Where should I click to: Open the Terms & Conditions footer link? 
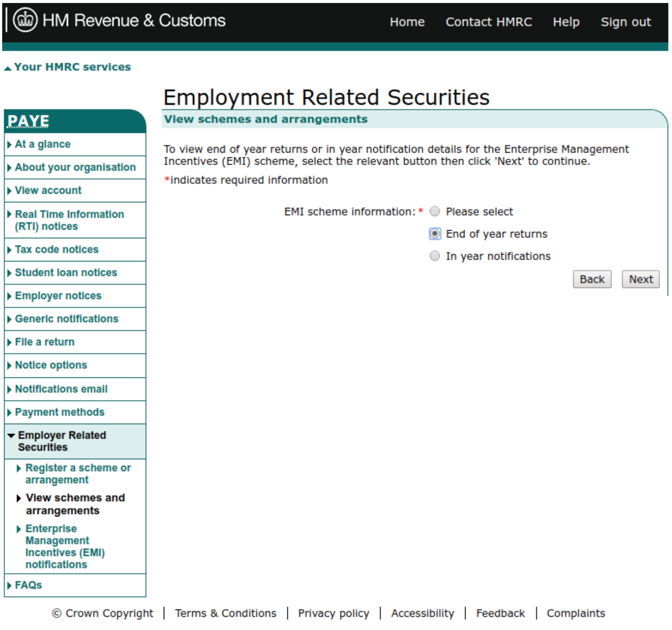[226, 613]
